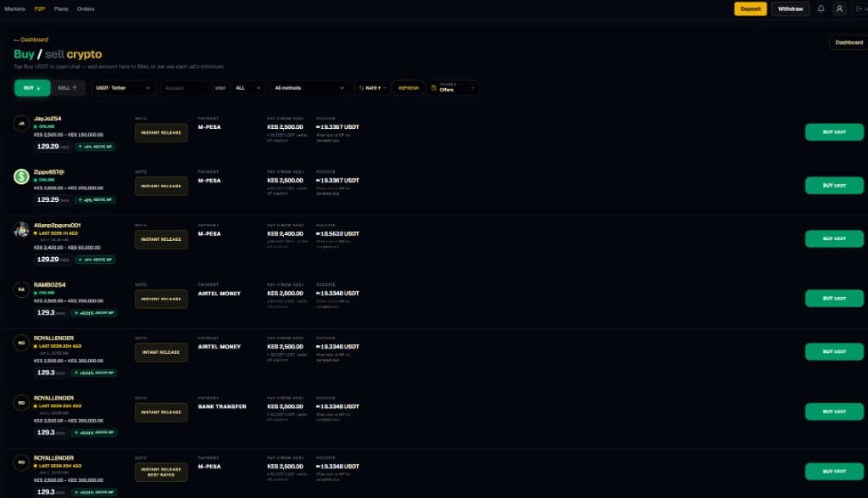Screen dimensions: 868x498
Task: Click JayJo254 129.29 rate value
Action: click(47, 146)
